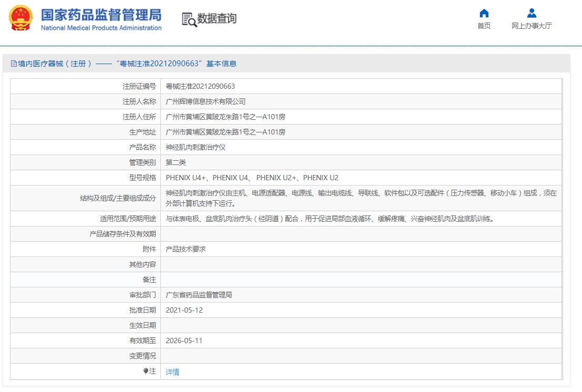582x392 pixels.
Task: Click the 附件 value 产品技术要求
Action: point(186,249)
